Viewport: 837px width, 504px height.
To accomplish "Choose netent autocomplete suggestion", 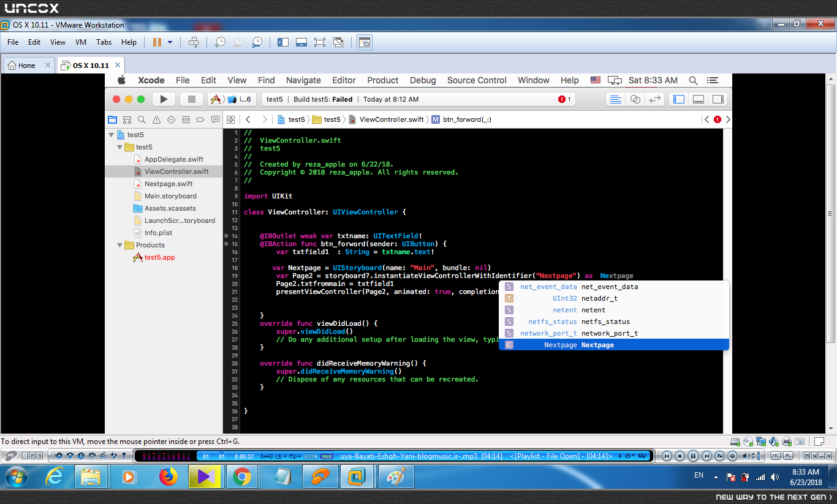I will click(x=613, y=310).
